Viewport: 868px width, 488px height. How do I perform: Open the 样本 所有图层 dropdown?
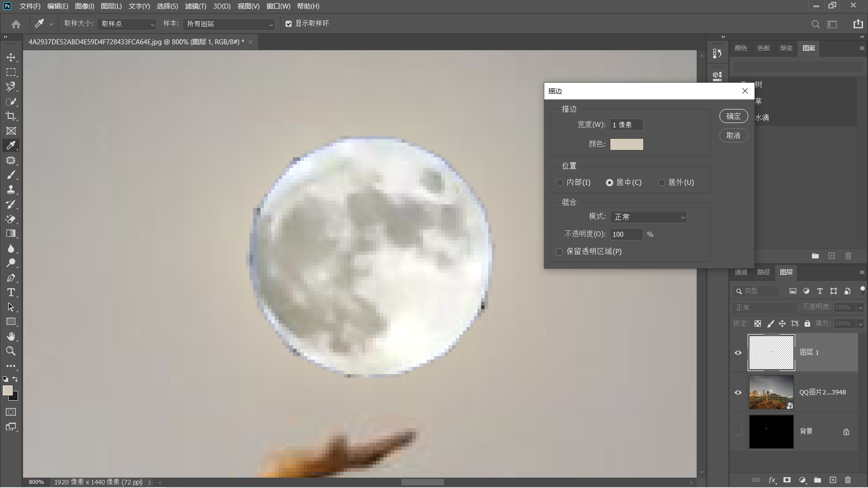229,24
